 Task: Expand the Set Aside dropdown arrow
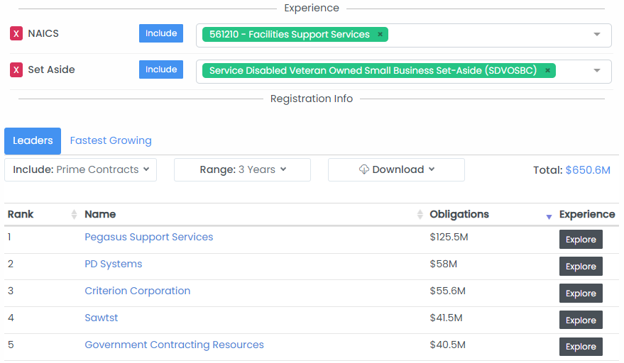point(597,71)
